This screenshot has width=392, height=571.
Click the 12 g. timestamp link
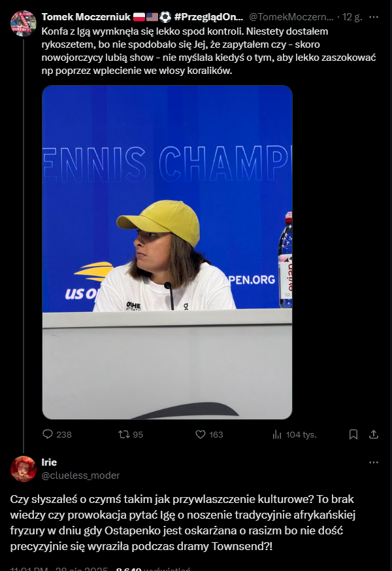[x=352, y=17]
